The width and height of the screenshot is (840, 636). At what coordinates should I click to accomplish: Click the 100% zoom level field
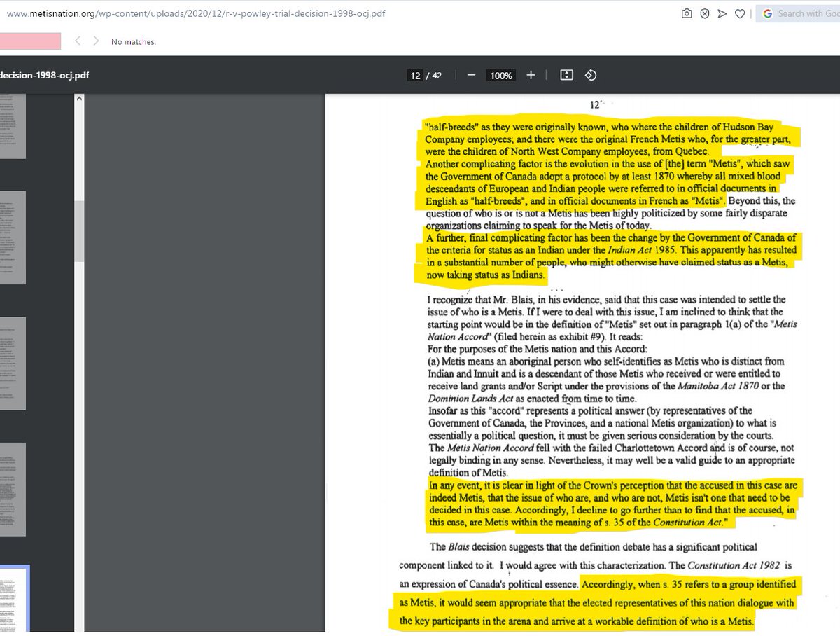pos(501,76)
